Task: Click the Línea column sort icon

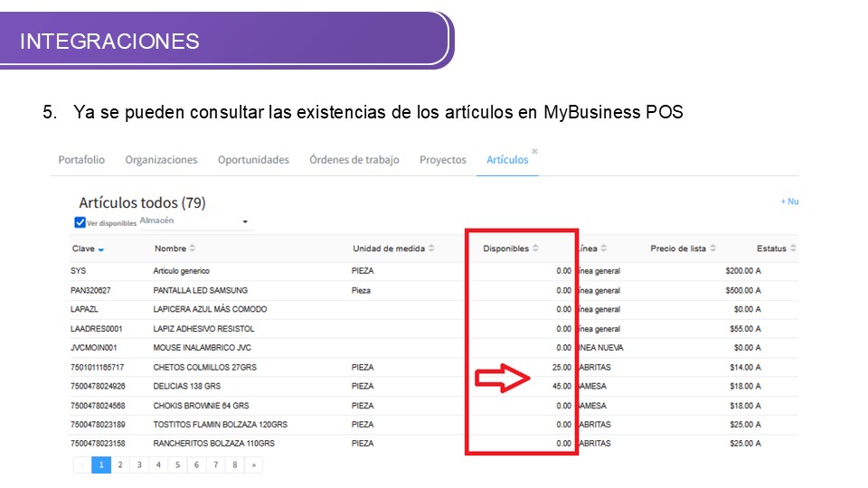Action: tap(604, 249)
